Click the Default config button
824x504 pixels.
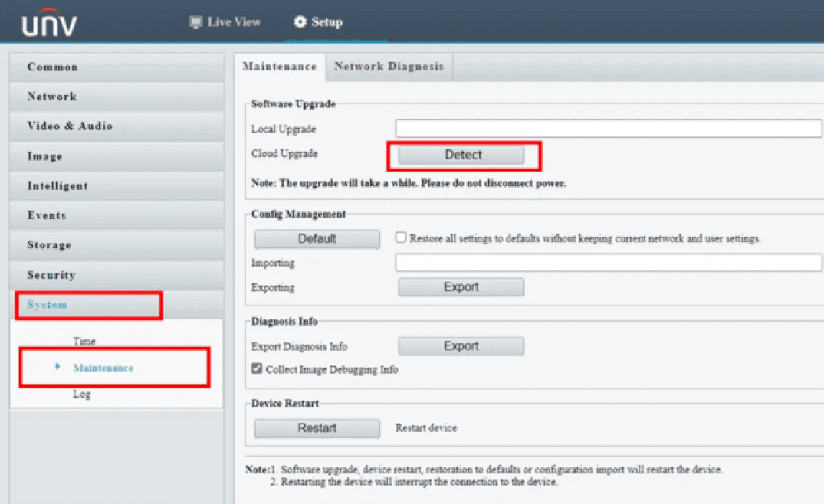pos(317,239)
